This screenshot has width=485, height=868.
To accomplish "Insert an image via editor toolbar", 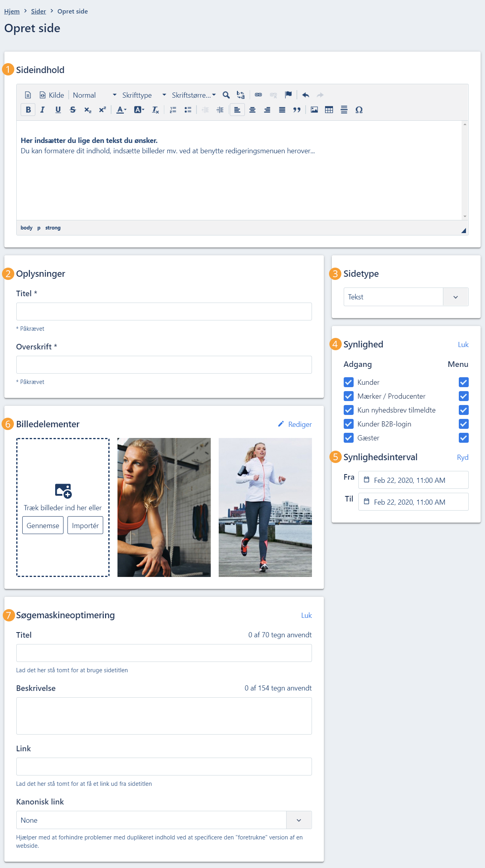I will point(314,110).
